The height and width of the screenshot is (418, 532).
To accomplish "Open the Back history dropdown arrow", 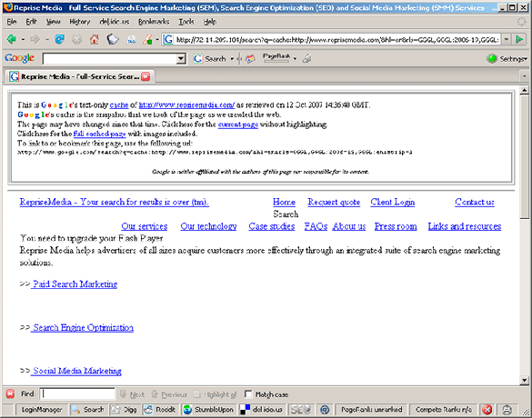I will click(23, 39).
